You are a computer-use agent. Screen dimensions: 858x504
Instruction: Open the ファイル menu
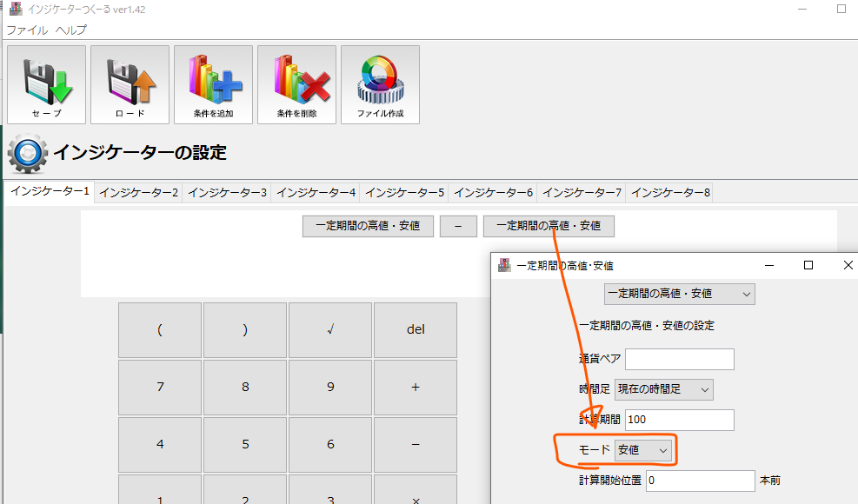coord(27,30)
